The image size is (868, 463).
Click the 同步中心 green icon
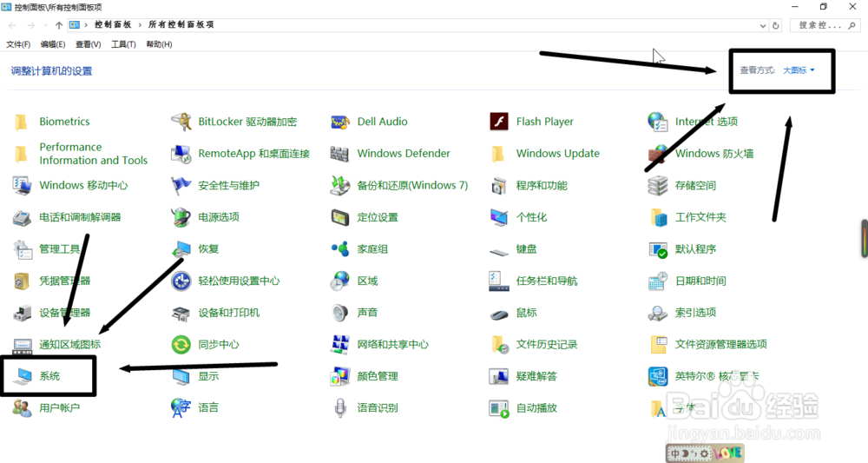tap(181, 345)
